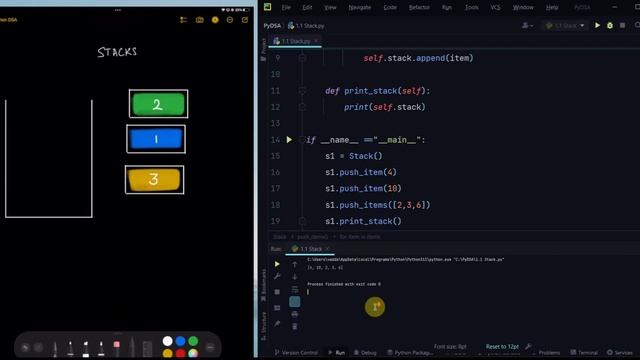640x360 pixels.
Task: Pick the green color swatch in drawing toolbar
Action: pos(193,341)
